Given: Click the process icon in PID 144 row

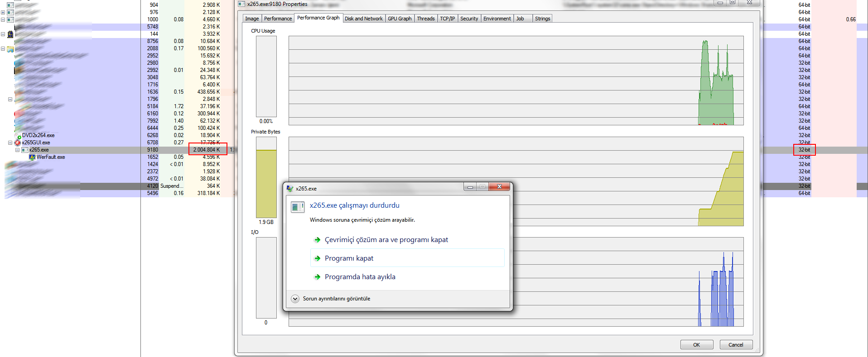Looking at the screenshot, I should click(x=10, y=34).
